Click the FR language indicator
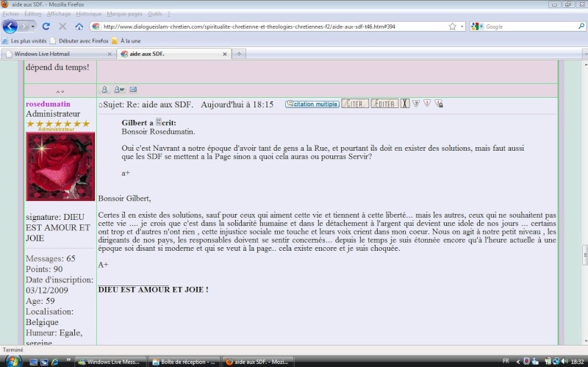Viewport: 588px width, 367px height. 506,361
